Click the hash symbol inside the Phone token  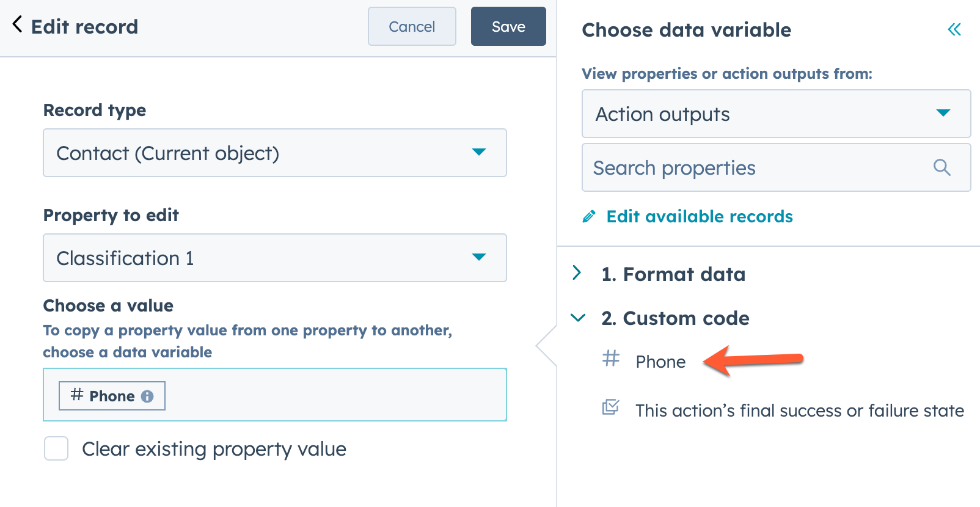[x=77, y=395]
